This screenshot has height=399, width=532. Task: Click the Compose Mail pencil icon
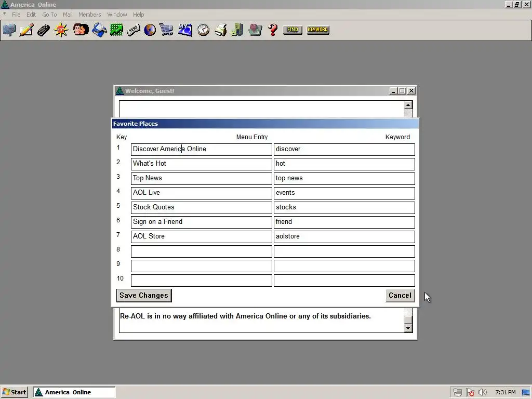26,30
